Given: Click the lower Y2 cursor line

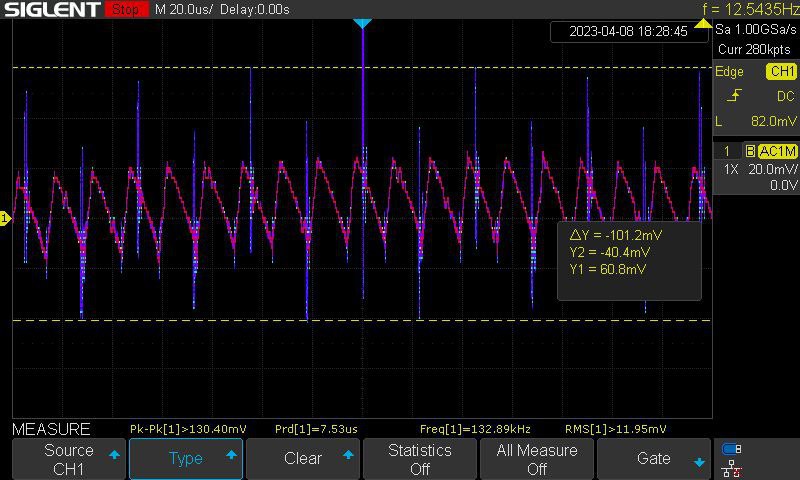Looking at the screenshot, I should point(362,320).
